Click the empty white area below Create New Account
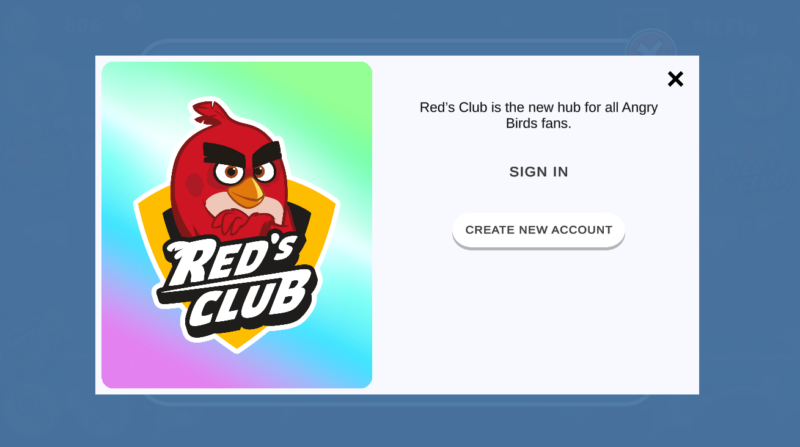The image size is (800, 447). pyautogui.click(x=539, y=321)
